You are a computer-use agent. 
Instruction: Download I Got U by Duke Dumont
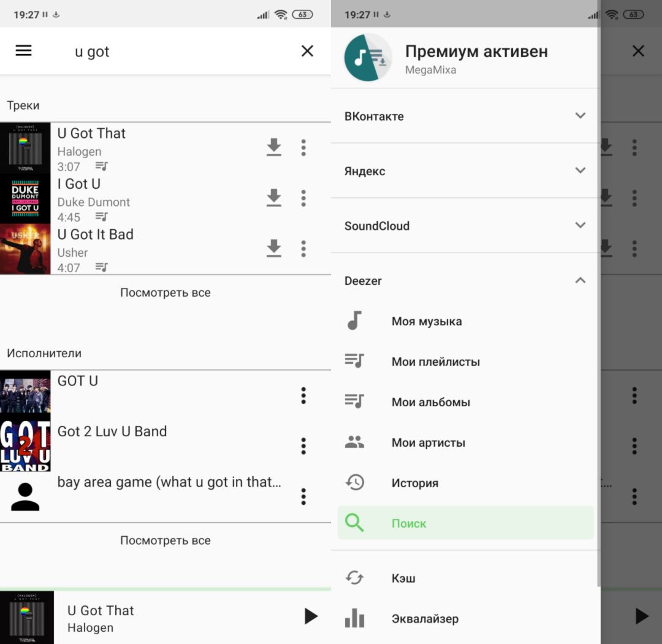pyautogui.click(x=273, y=198)
